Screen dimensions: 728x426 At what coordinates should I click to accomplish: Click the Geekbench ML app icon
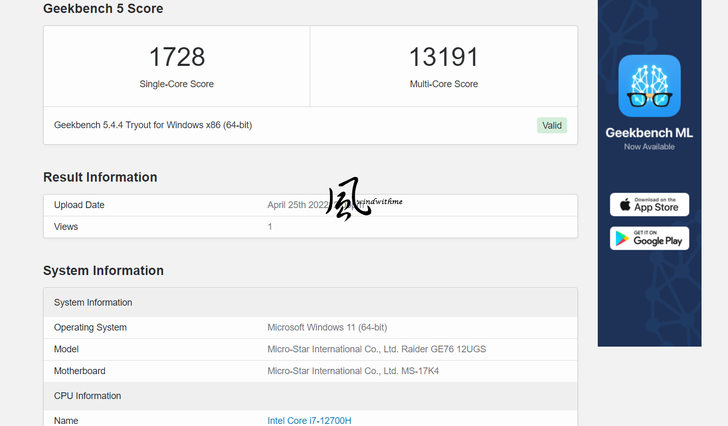(649, 86)
